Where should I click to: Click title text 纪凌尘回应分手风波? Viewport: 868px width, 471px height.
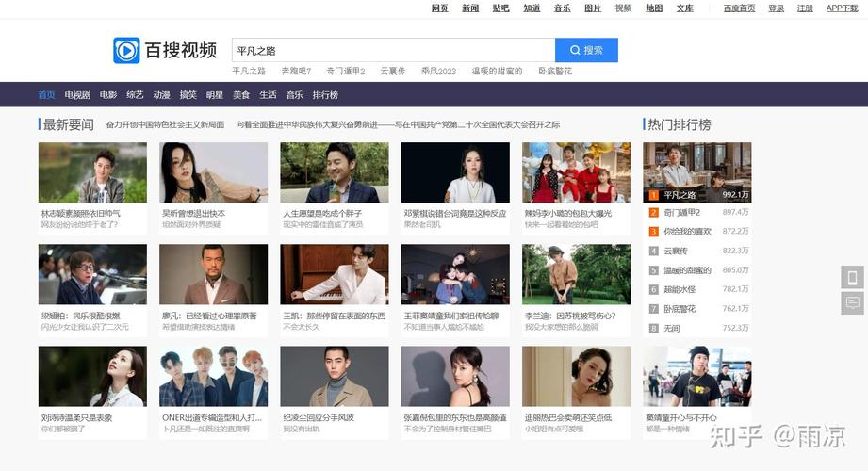click(x=319, y=418)
